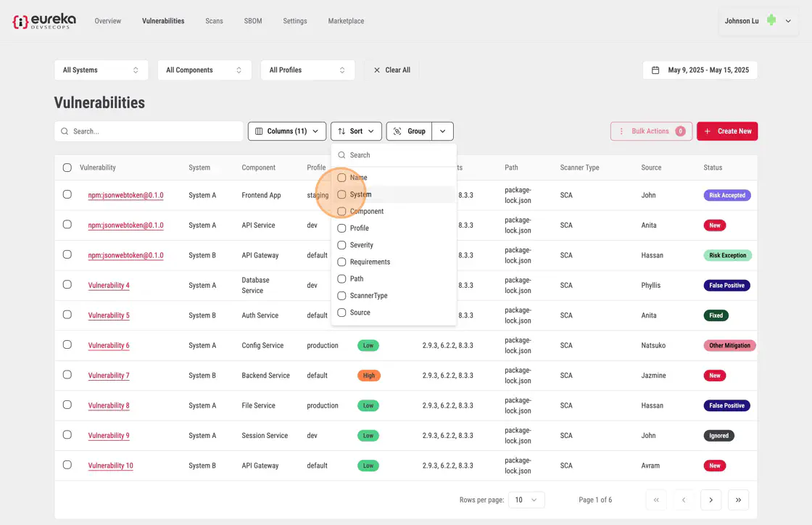
Task: Open the All Systems filter dropdown
Action: tap(101, 70)
